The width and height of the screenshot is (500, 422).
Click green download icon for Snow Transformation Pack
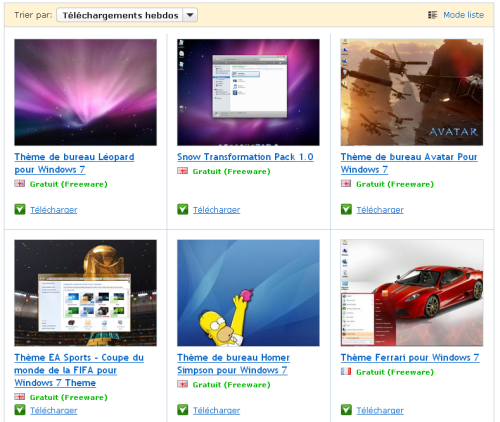[x=183, y=209]
